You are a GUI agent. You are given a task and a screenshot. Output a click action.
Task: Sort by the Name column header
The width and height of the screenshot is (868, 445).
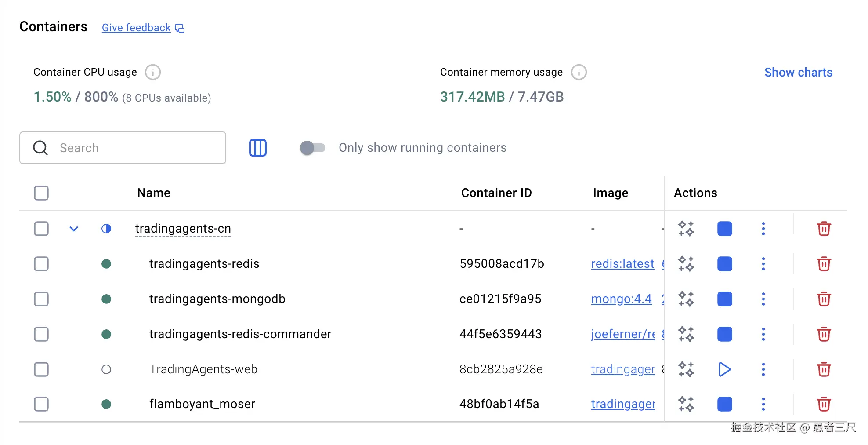tap(154, 193)
